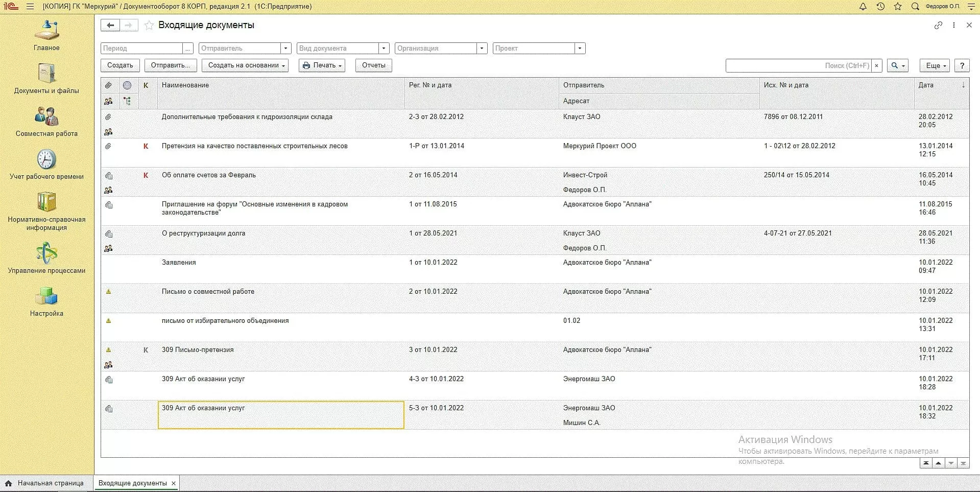Add Входящие документы to favorites star

tap(149, 26)
